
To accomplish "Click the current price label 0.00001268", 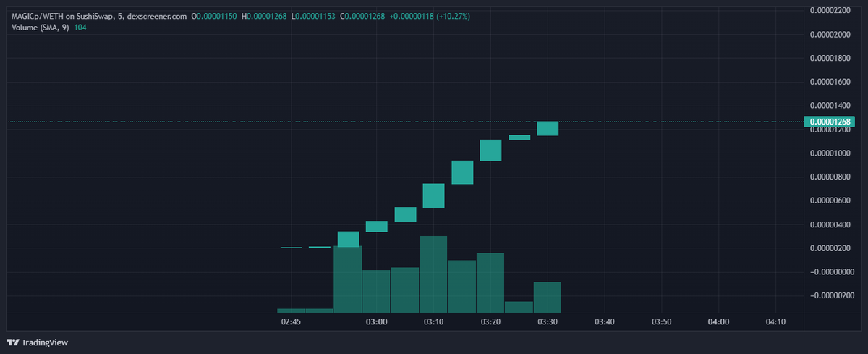I will point(830,122).
